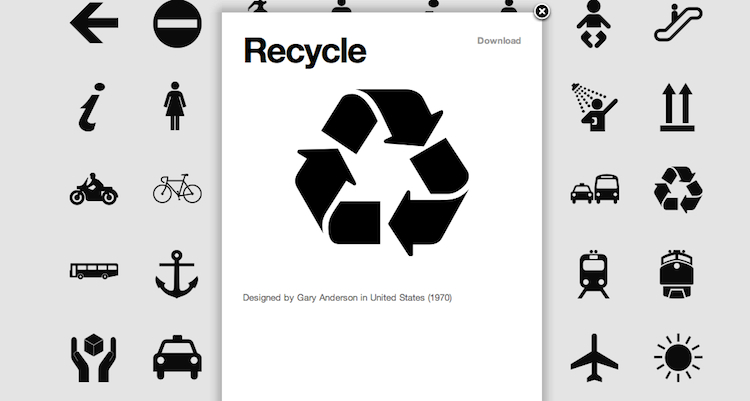Image resolution: width=750 pixels, height=401 pixels.
Task: Click the no entry sign icon
Action: coord(177,24)
